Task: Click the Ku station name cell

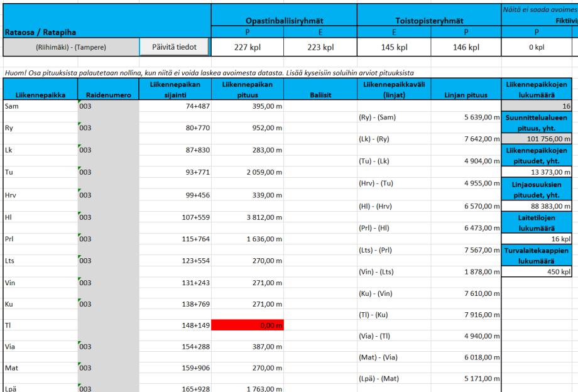Action: click(x=41, y=304)
